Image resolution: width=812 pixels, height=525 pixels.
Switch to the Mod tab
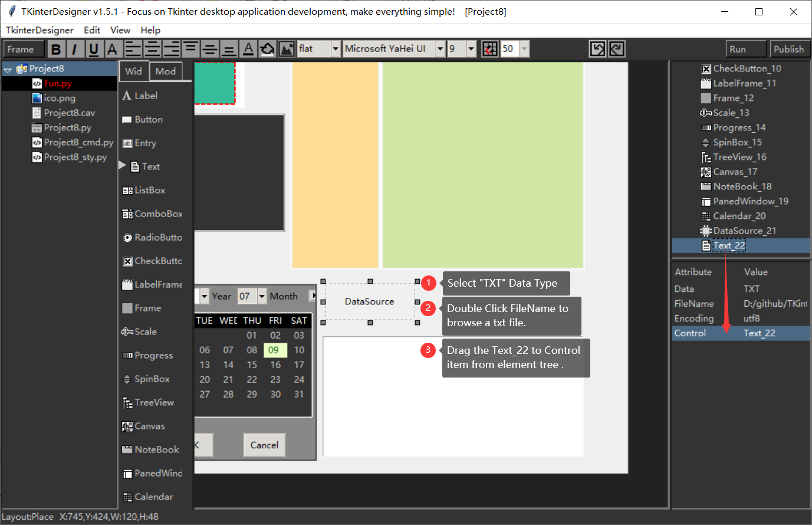(166, 71)
